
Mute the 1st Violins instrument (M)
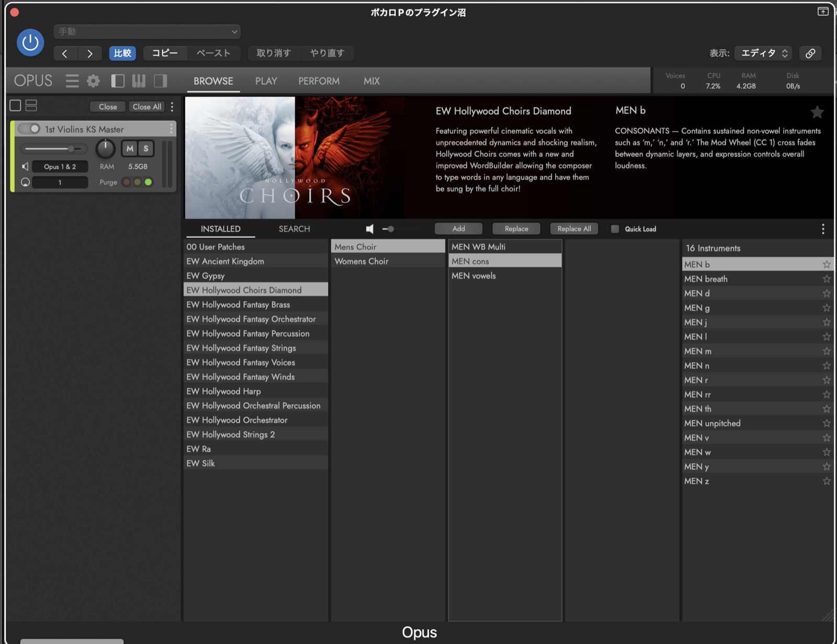click(130, 148)
